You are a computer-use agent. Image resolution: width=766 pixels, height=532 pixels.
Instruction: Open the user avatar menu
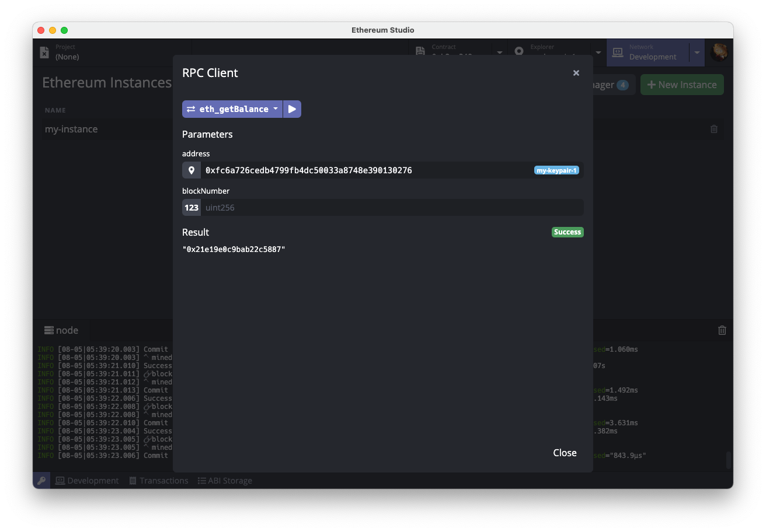719,52
